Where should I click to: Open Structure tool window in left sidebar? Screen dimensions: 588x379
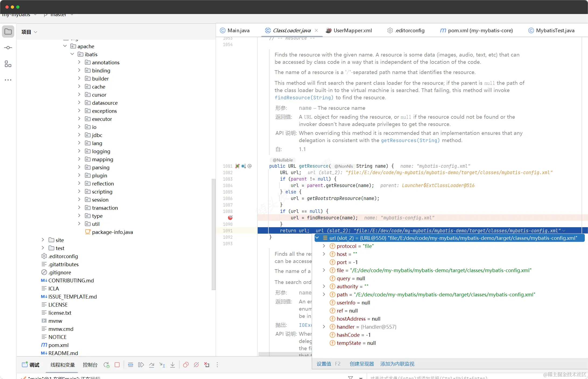click(8, 64)
